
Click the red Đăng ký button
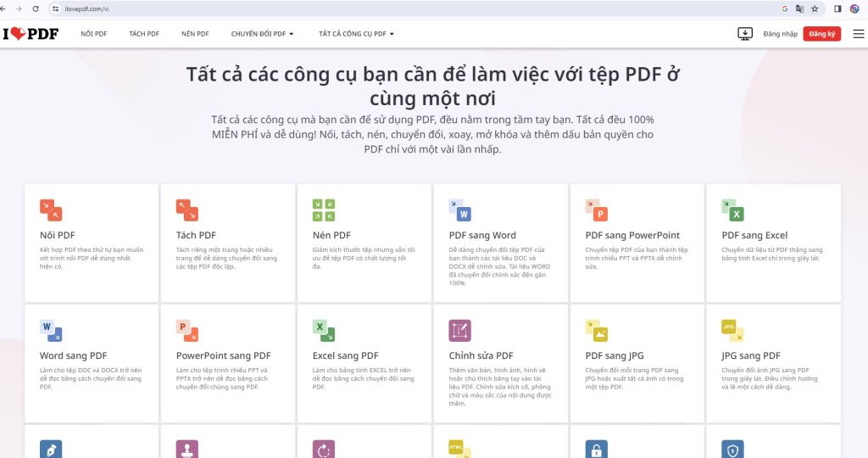pyautogui.click(x=822, y=34)
